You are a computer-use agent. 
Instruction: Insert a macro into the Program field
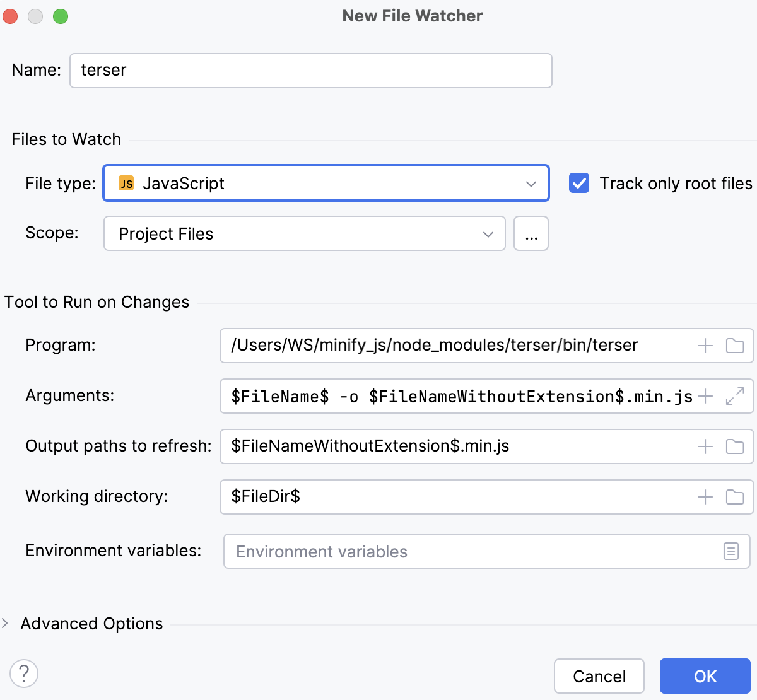point(704,346)
